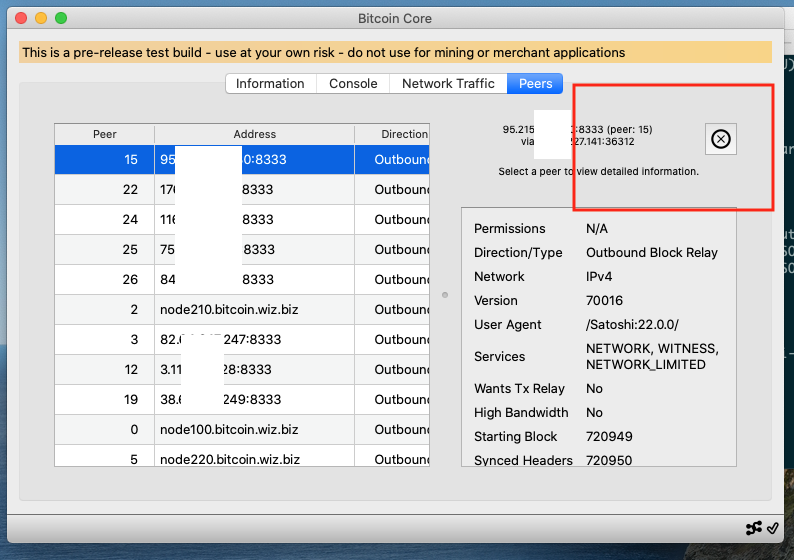
Task: Click the Services value NETWORK, WITNESS
Action: (652, 356)
